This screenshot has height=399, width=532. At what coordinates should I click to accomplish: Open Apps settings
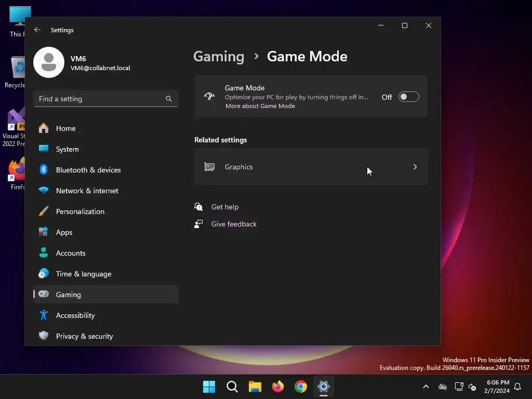[x=106, y=232]
